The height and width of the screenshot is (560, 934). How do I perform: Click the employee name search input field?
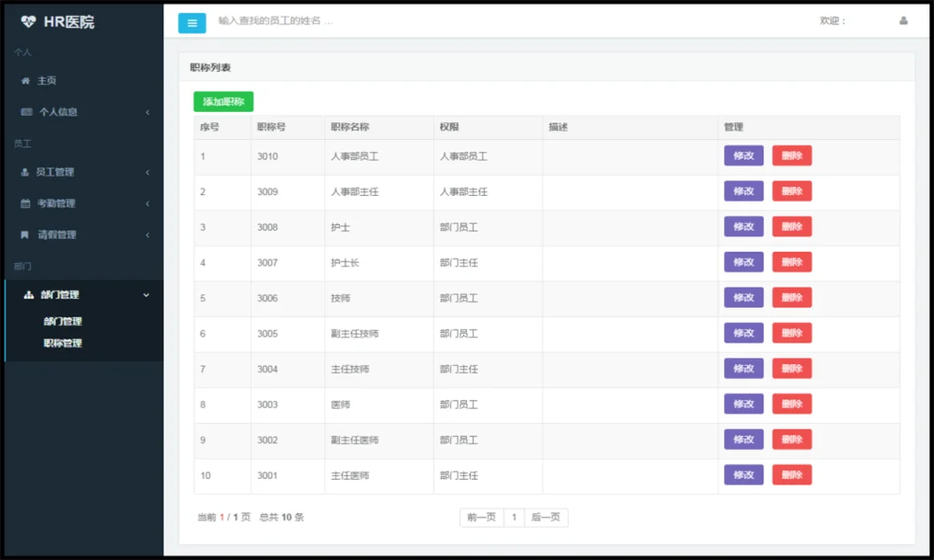[374, 22]
